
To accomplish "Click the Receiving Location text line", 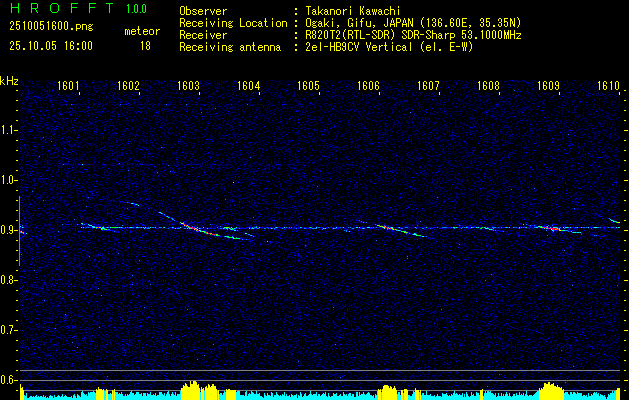I will (350, 23).
